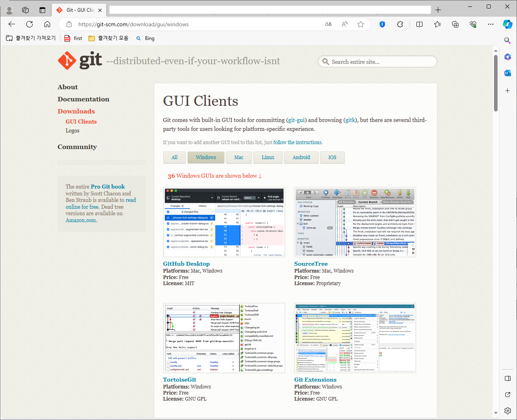Image resolution: width=517 pixels, height=420 pixels.
Task: Click the git logo
Action: point(80,61)
